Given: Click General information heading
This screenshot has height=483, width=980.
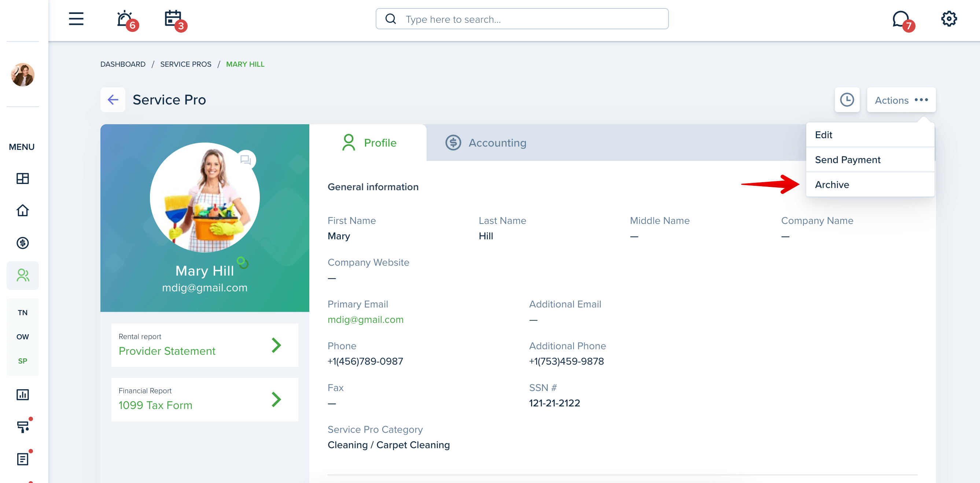Looking at the screenshot, I should pyautogui.click(x=373, y=187).
